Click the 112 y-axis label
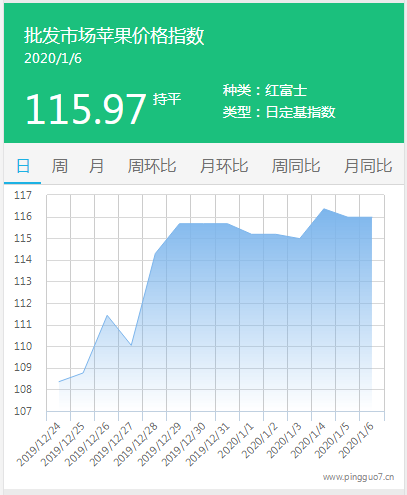The image size is (407, 495). click(x=23, y=303)
